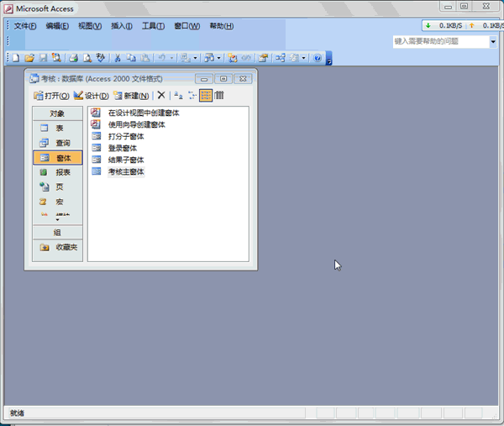
Task: Open the Undo history dropdown arrow
Action: pyautogui.click(x=171, y=58)
